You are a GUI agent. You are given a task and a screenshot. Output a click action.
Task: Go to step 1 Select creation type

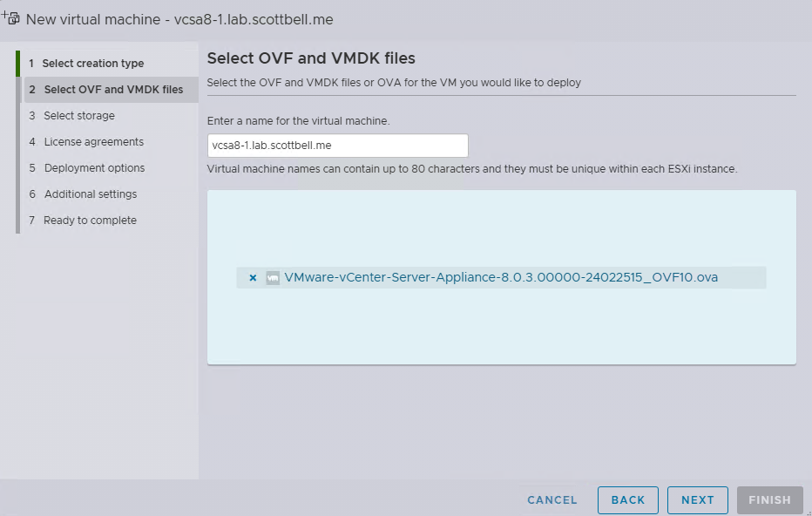tap(93, 64)
